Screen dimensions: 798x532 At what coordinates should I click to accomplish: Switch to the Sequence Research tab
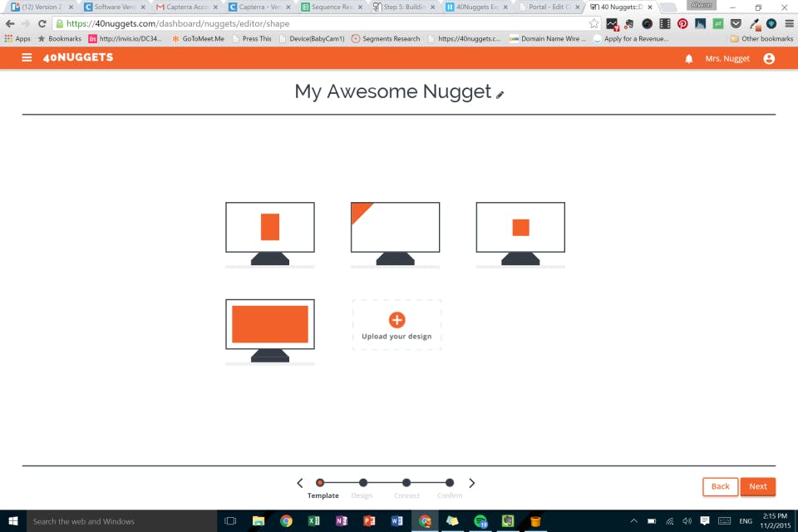332,7
